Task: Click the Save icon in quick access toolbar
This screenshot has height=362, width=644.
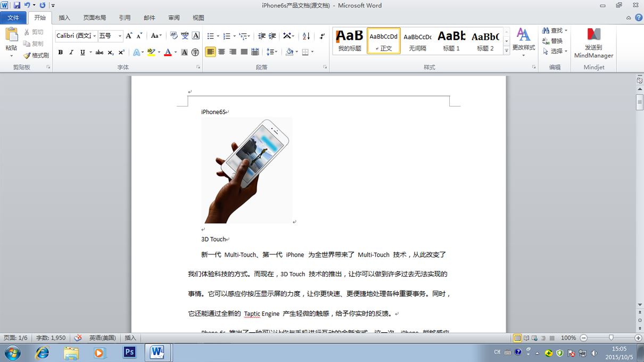Action: click(16, 5)
